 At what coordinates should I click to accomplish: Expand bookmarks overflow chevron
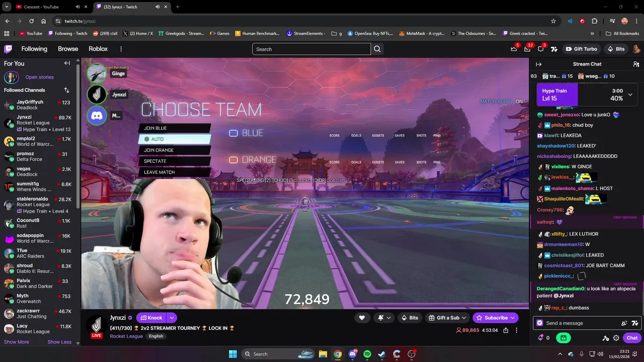[x=592, y=34]
